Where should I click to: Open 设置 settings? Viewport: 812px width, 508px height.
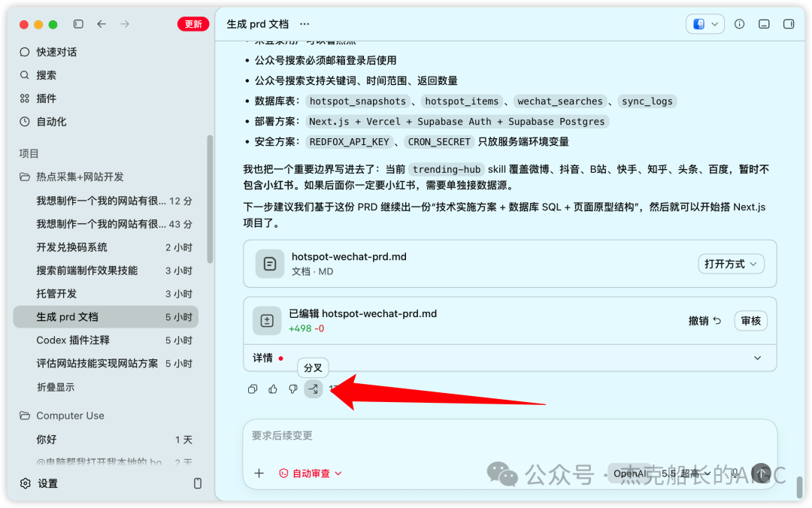click(x=47, y=484)
